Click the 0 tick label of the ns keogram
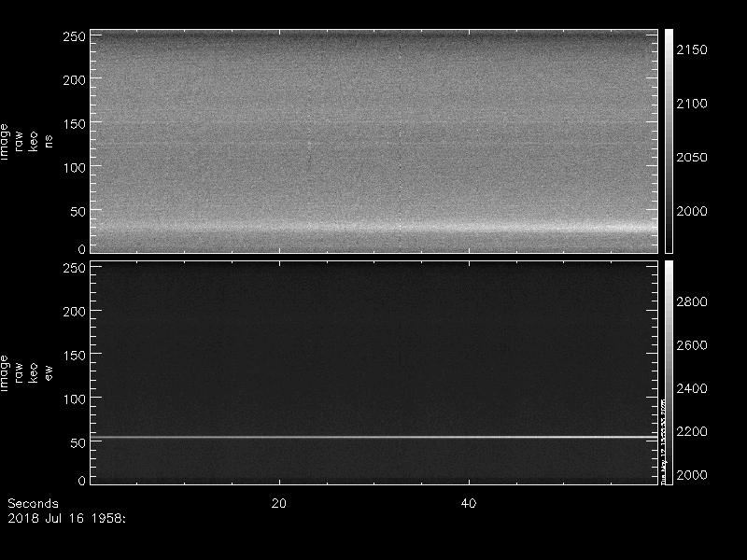This screenshot has width=747, height=560. [x=82, y=248]
